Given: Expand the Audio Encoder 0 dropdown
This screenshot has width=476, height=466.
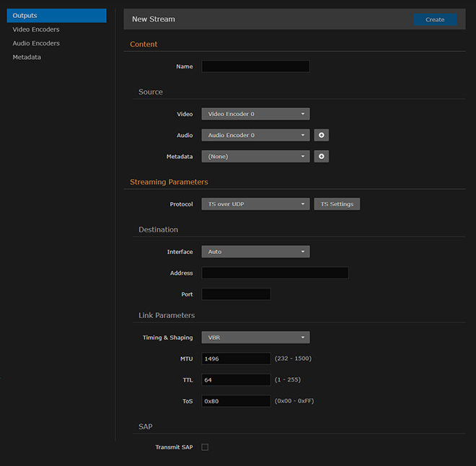Looking at the screenshot, I should [x=255, y=135].
